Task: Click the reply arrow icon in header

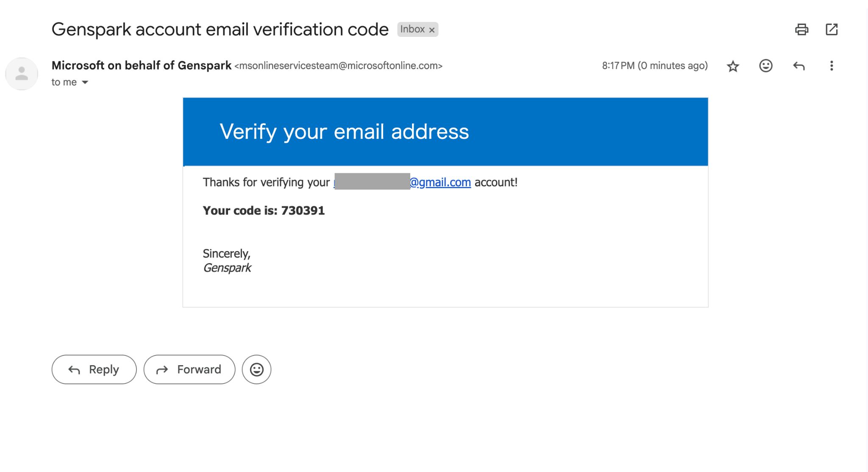Action: [x=798, y=66]
